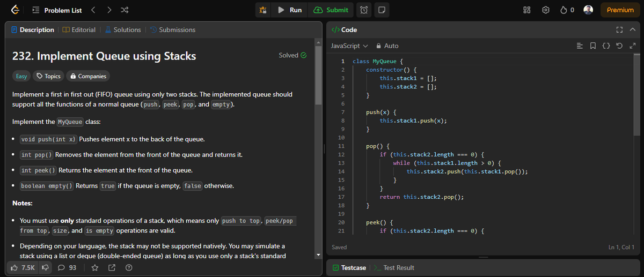Open the settings gear

pos(546,10)
